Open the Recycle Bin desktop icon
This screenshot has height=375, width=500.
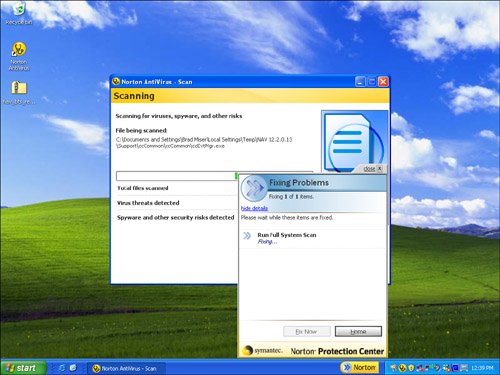point(19,14)
